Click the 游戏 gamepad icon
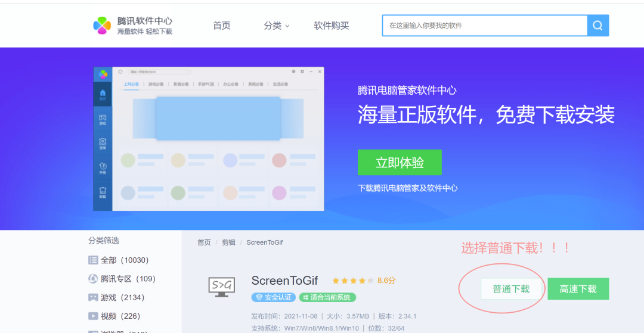Viewport: 644px width, 333px height. (93, 297)
